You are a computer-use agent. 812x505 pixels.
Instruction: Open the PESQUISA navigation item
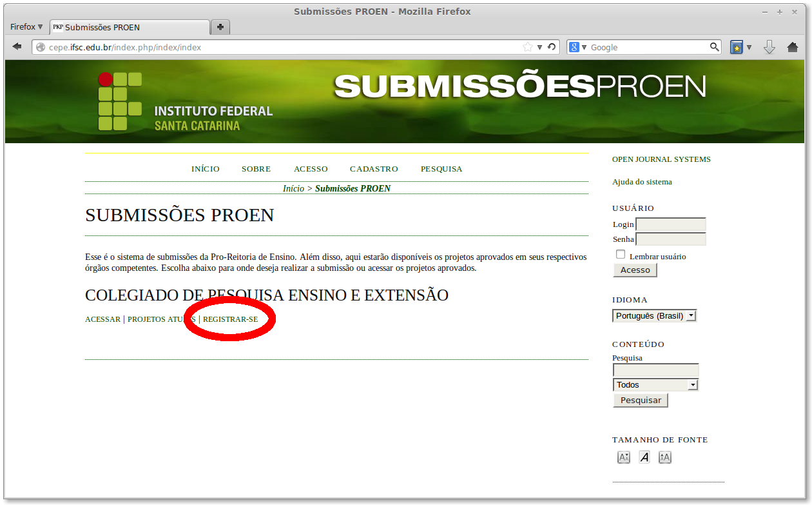coord(441,168)
